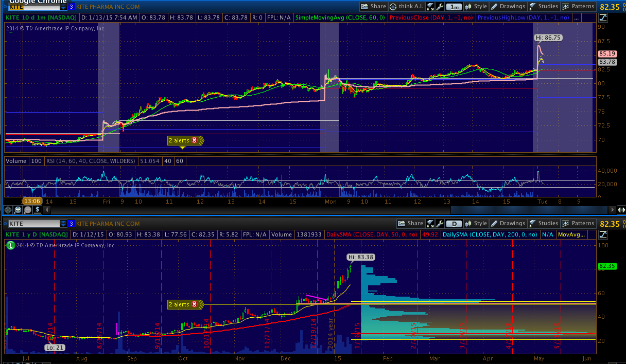Dismiss the 2 alerts badge on upper chart
This screenshot has height=364, width=626.
[194, 140]
